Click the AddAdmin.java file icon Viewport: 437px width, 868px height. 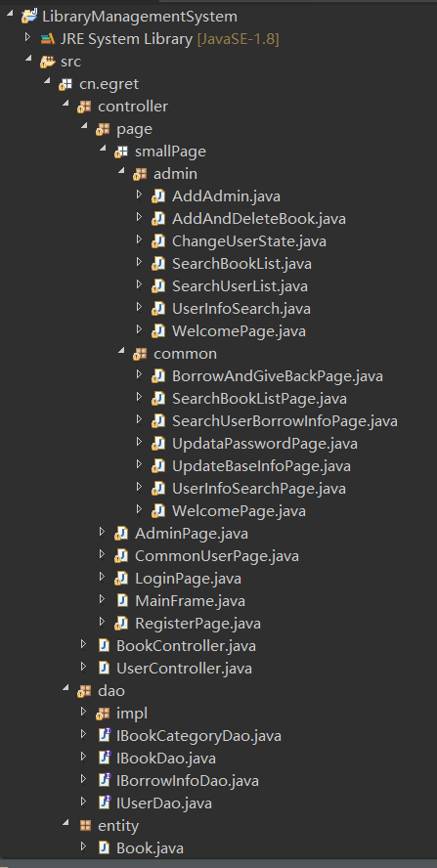pos(158,196)
